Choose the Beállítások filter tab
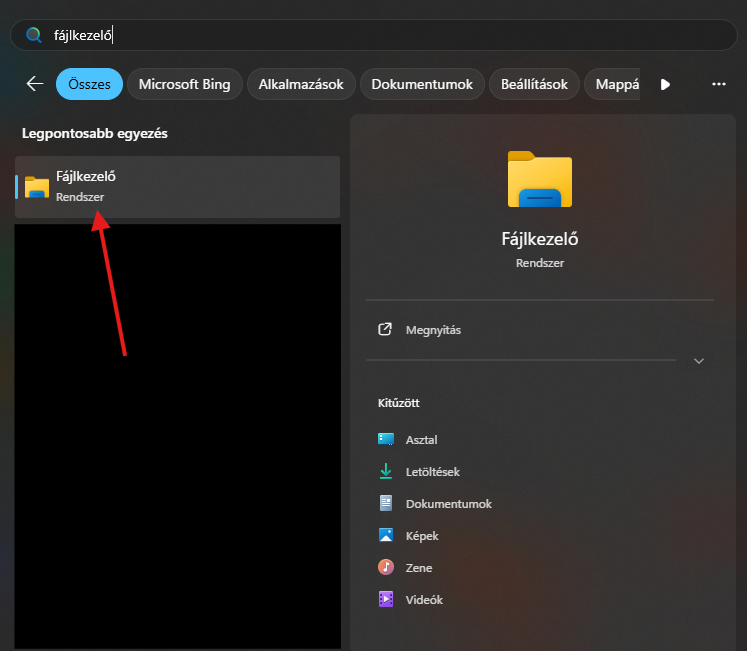Screen dimensions: 747x651 [x=534, y=84]
